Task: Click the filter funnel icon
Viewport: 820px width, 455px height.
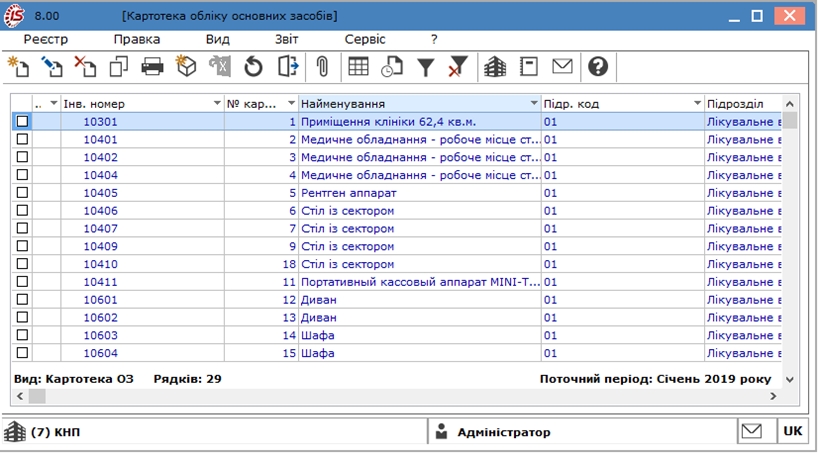Action: pyautogui.click(x=426, y=67)
